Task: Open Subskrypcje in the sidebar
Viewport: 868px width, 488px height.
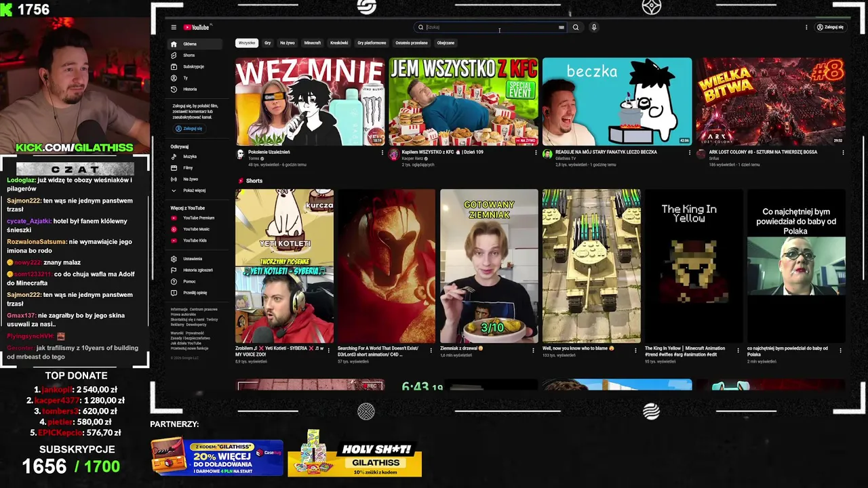Action: pyautogui.click(x=195, y=66)
